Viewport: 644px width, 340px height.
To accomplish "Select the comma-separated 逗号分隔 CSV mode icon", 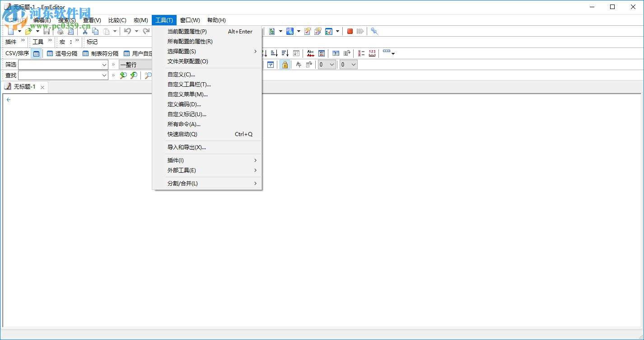I will pos(50,53).
